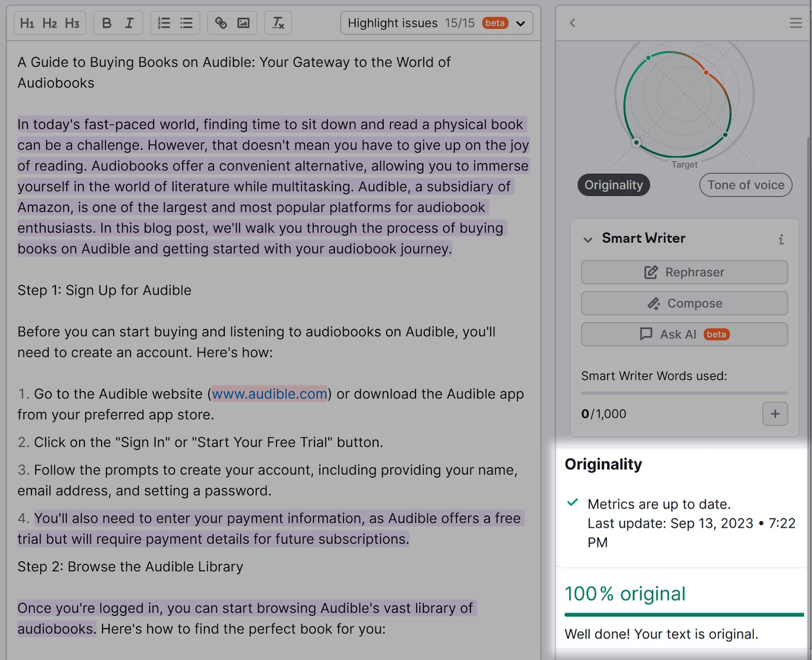
Task: Open the www.audible.com link
Action: [x=269, y=394]
